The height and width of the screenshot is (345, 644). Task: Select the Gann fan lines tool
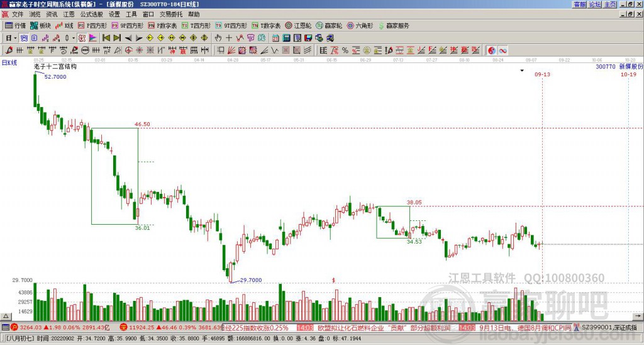coord(231,50)
